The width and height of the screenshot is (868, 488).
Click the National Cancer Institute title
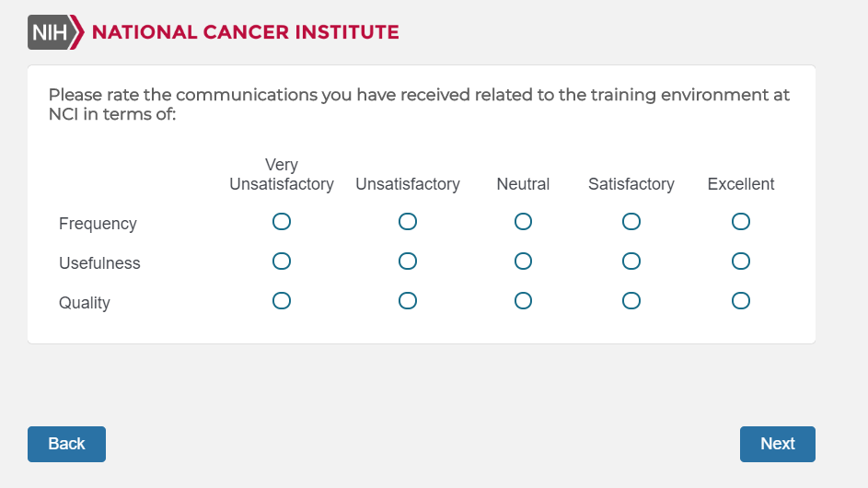[245, 32]
